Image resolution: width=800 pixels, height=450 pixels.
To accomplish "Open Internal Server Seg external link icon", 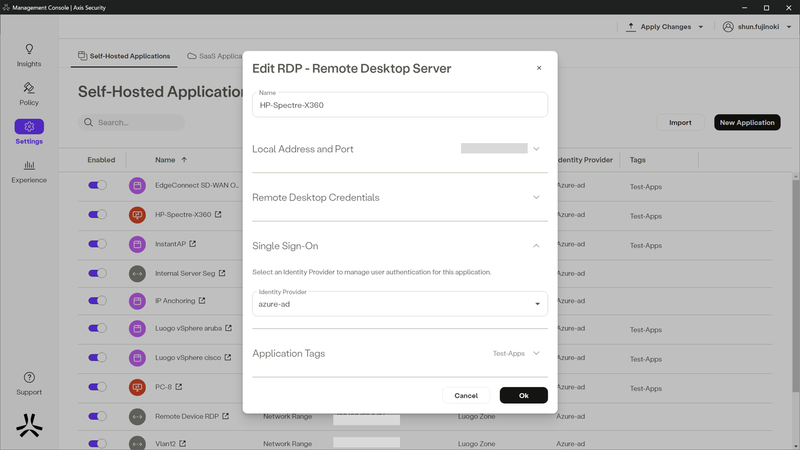I will [x=222, y=273].
